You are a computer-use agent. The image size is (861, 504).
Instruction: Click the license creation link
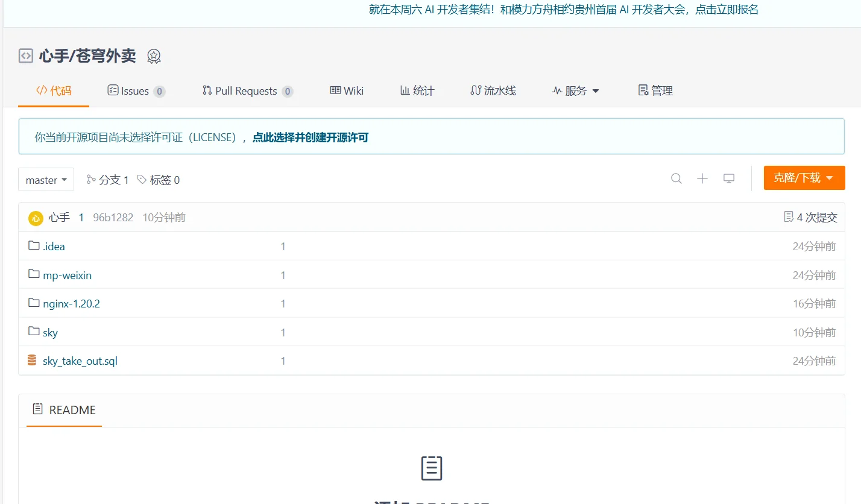310,137
